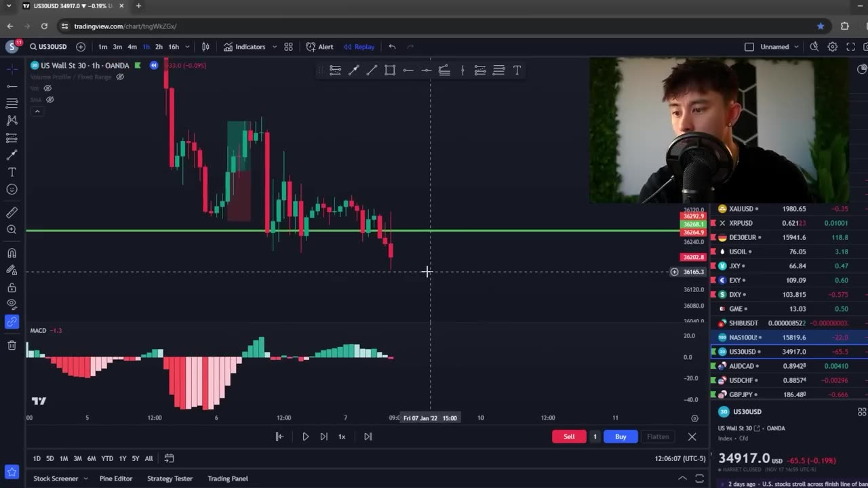
Task: Select the 2h timeframe
Action: click(x=159, y=47)
